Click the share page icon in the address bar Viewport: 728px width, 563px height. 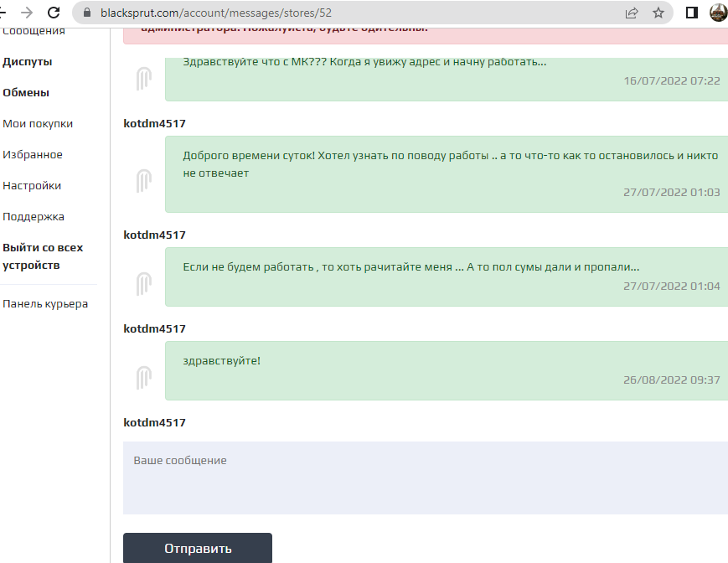point(632,13)
